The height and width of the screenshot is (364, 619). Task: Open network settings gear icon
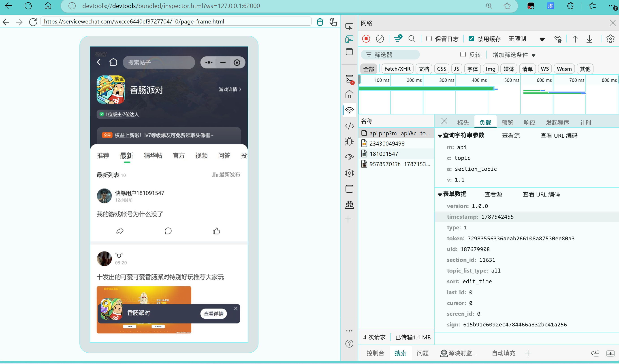tap(610, 39)
